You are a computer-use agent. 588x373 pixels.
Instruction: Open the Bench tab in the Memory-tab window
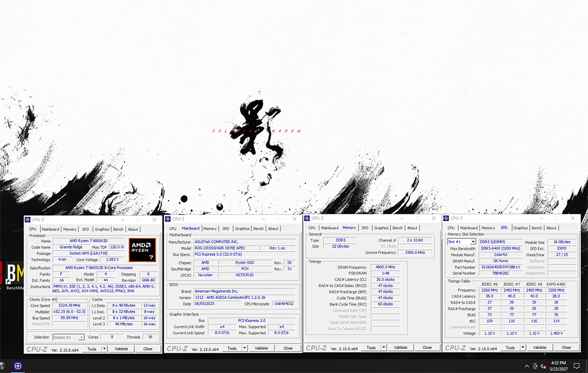pos(397,228)
